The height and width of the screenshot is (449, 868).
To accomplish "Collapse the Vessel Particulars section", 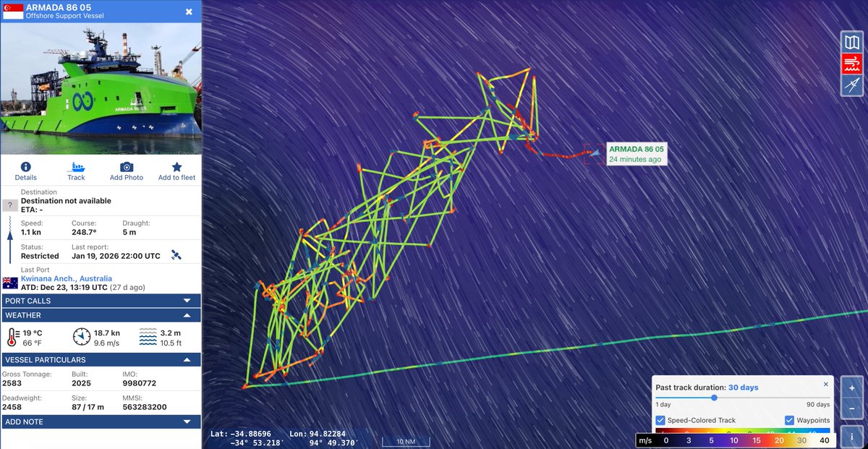I will [101, 359].
